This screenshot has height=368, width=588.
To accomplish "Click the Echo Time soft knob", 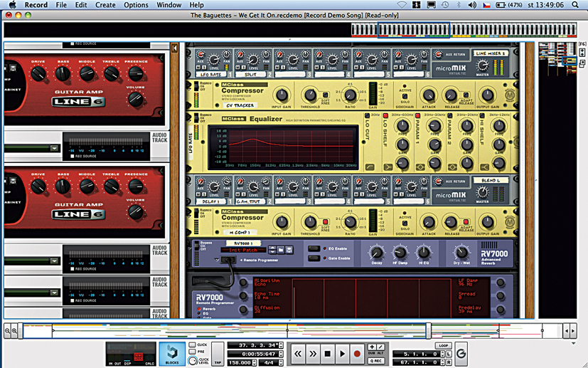I will tap(244, 296).
